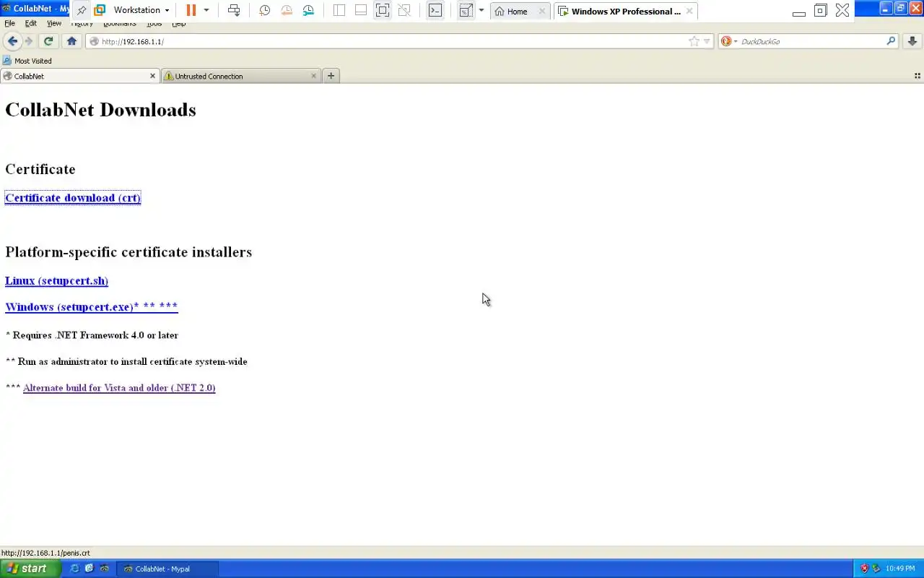The width and height of the screenshot is (924, 578).
Task: Select CollabNet - Mypal taskbar button
Action: click(167, 569)
